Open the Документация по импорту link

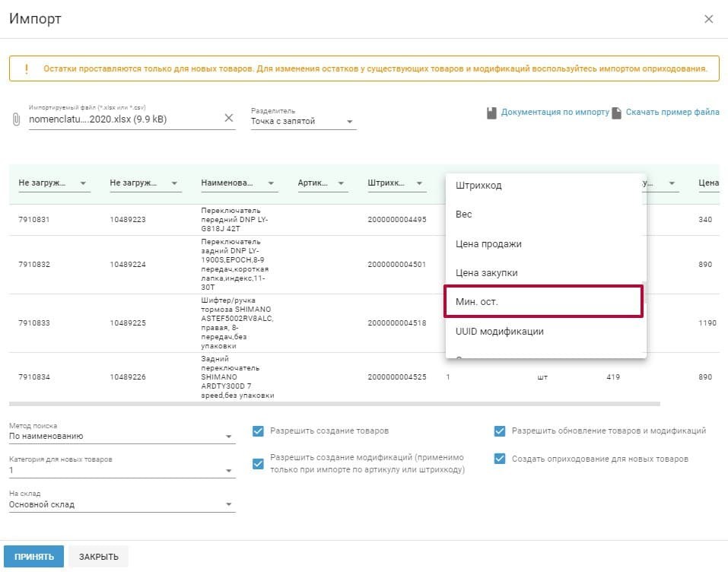pos(555,113)
